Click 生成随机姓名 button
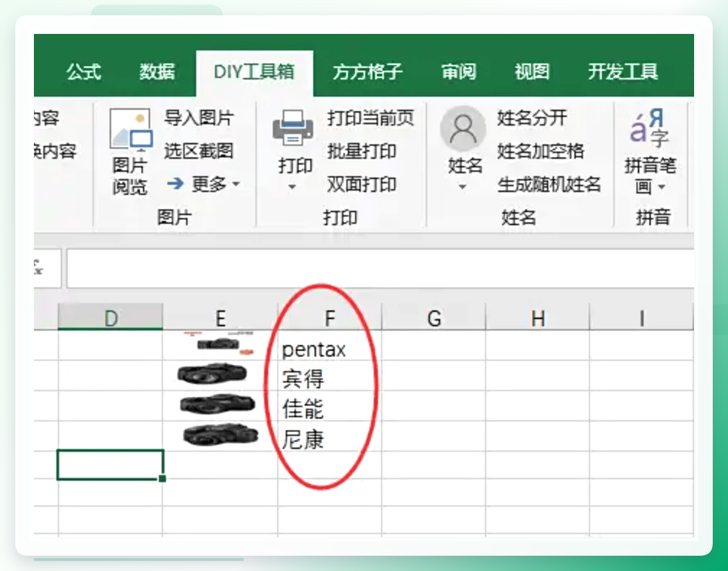 [549, 185]
